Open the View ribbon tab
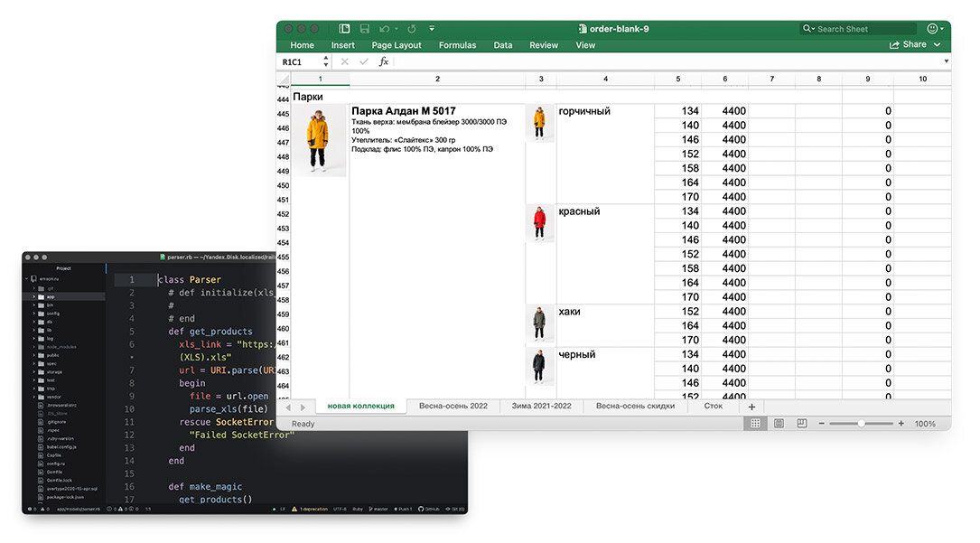The height and width of the screenshot is (543, 980). pos(585,45)
